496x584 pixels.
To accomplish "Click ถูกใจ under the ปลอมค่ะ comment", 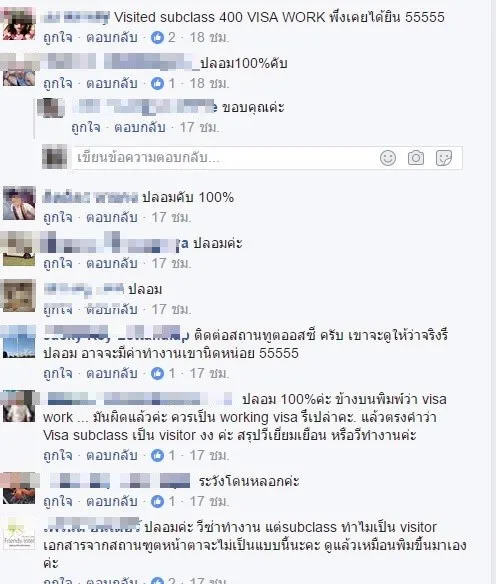I will [x=58, y=263].
